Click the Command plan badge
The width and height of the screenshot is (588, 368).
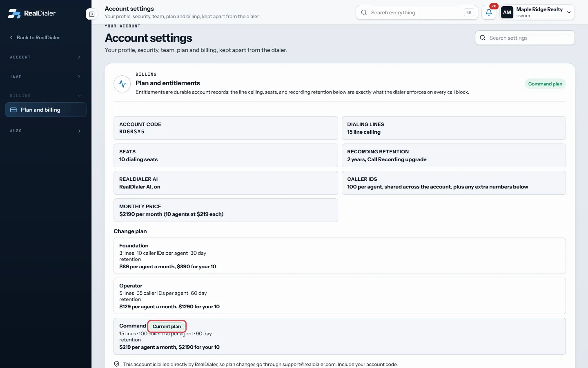545,84
